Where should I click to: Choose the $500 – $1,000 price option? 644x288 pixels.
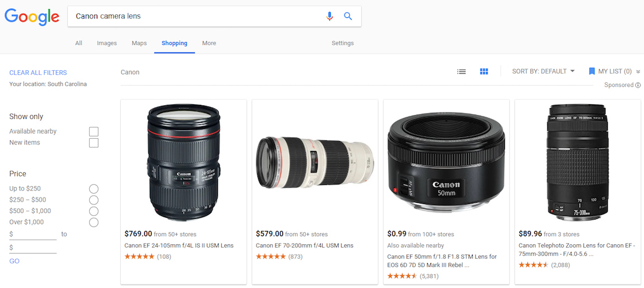pyautogui.click(x=94, y=211)
